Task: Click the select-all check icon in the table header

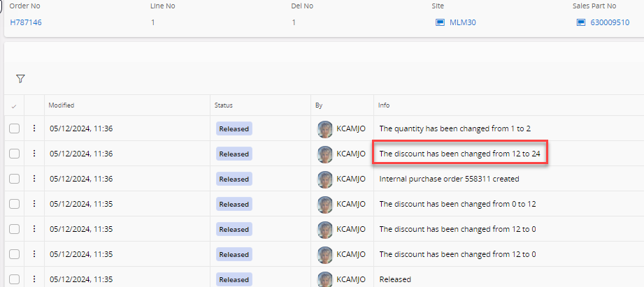Action: point(14,105)
